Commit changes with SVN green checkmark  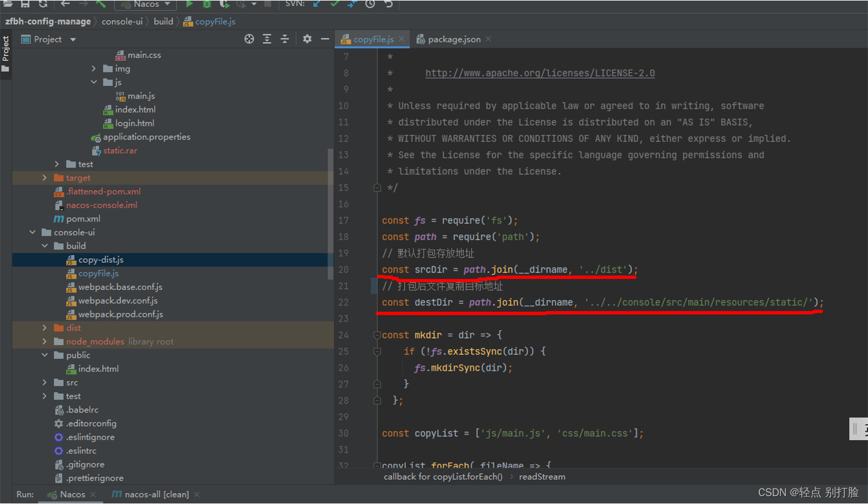coord(335,3)
